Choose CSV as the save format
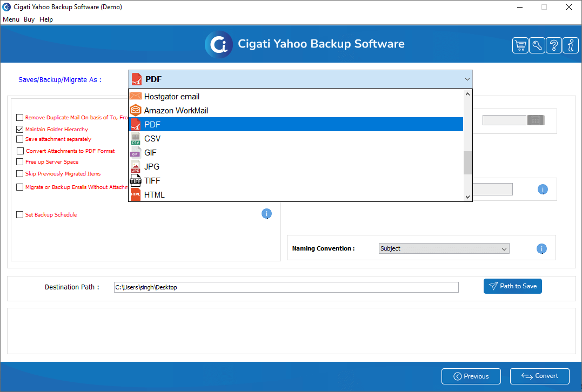The height and width of the screenshot is (392, 582). [296, 138]
